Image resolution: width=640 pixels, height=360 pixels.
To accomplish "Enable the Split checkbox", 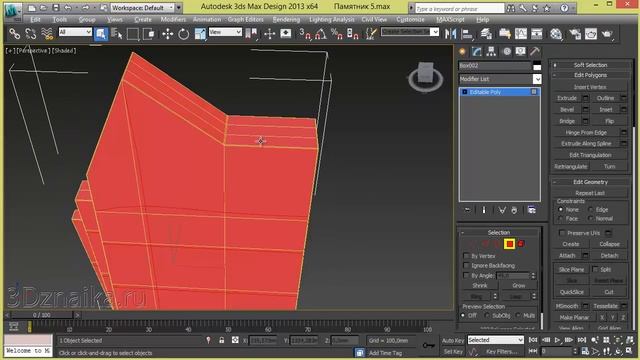I will 595,269.
